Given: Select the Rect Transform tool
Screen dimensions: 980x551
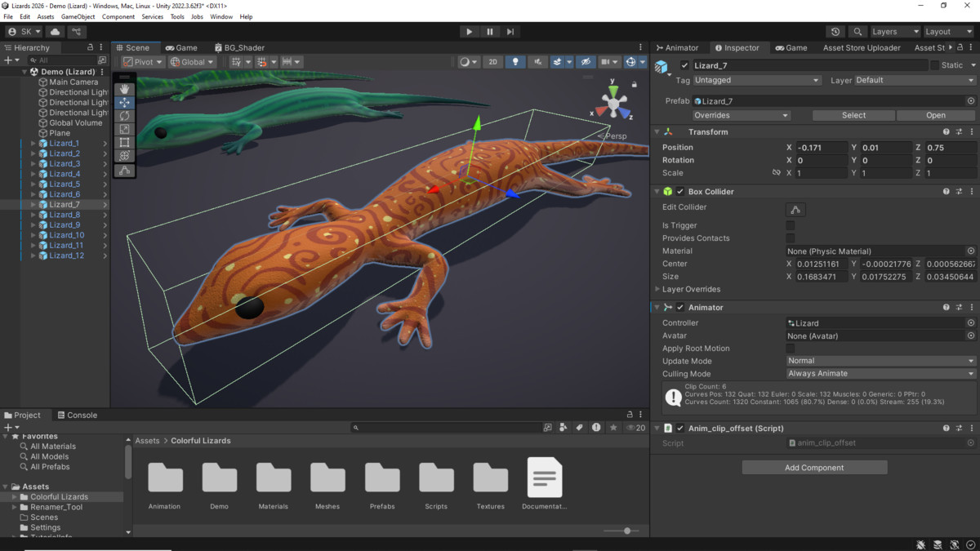Looking at the screenshot, I should click(x=124, y=142).
